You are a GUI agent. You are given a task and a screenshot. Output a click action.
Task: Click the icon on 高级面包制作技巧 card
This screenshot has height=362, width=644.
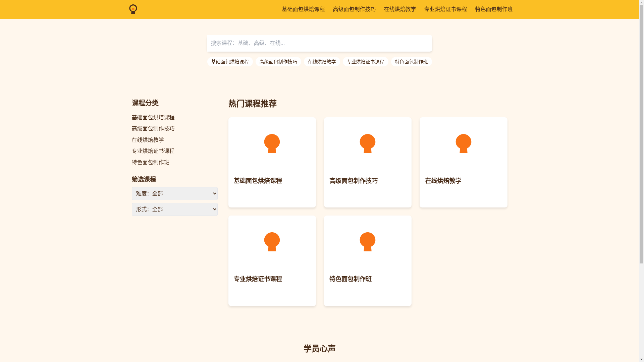tap(367, 143)
